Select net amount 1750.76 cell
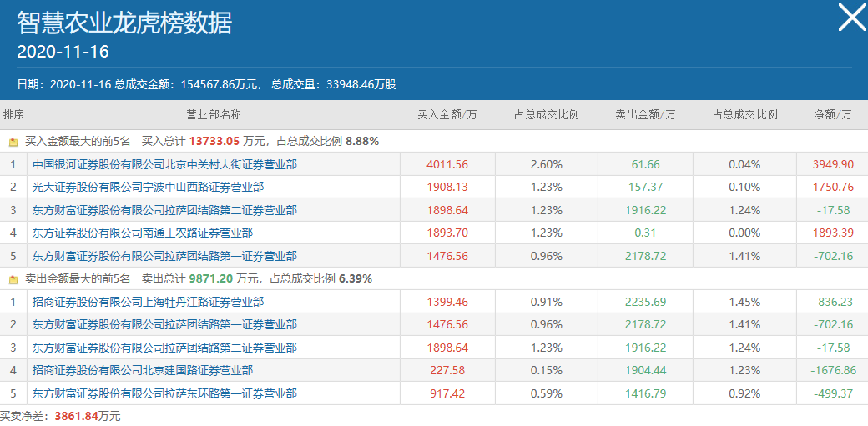868x426 pixels. (x=833, y=187)
